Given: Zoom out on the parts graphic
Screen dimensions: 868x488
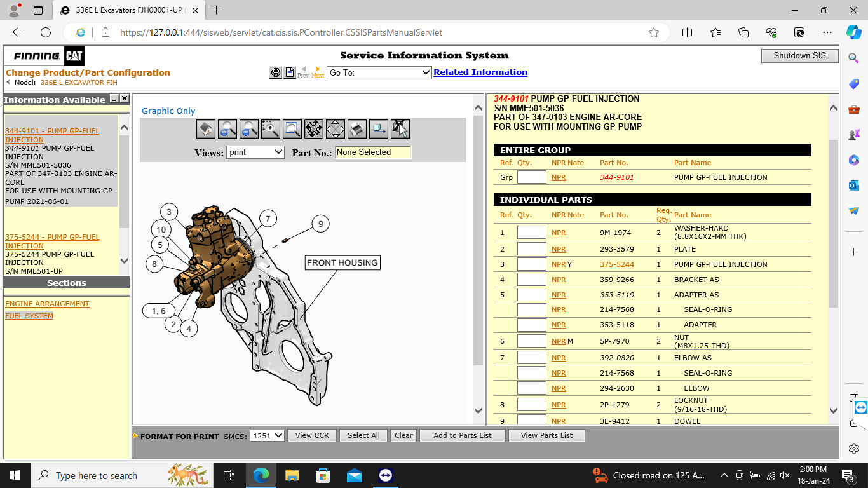Looking at the screenshot, I should [248, 128].
